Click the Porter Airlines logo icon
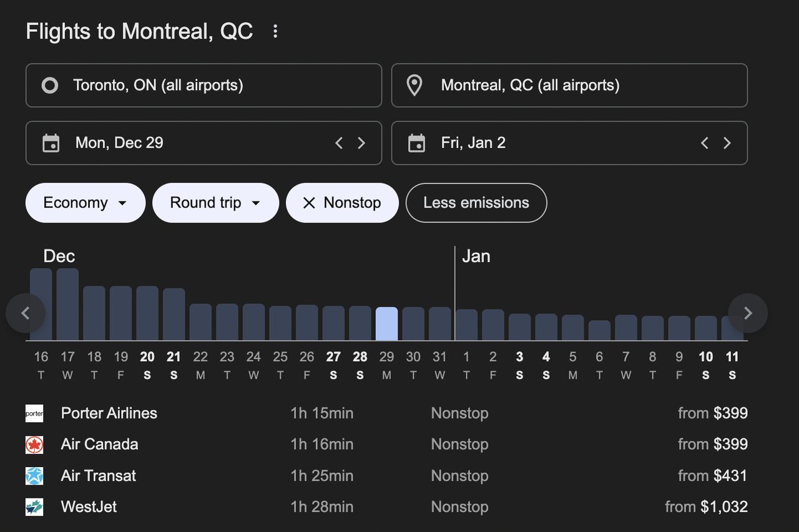This screenshot has height=532, width=799. tap(34, 414)
